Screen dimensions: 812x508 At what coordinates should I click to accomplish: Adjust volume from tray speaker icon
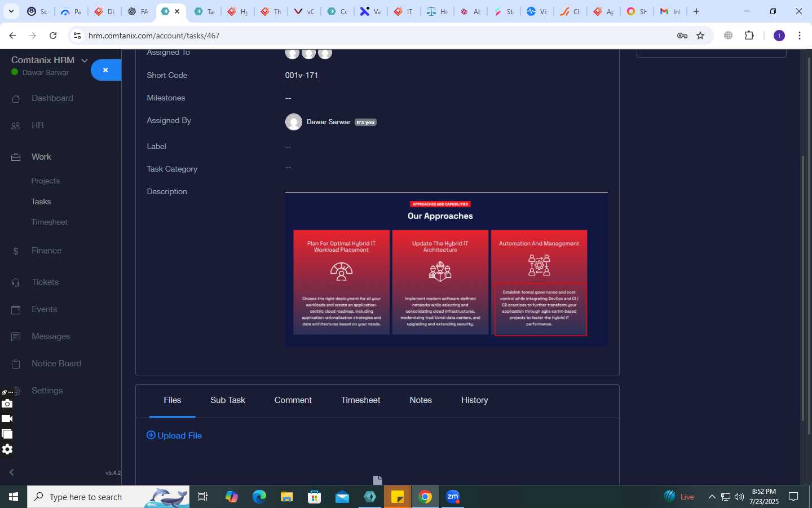coord(739,497)
